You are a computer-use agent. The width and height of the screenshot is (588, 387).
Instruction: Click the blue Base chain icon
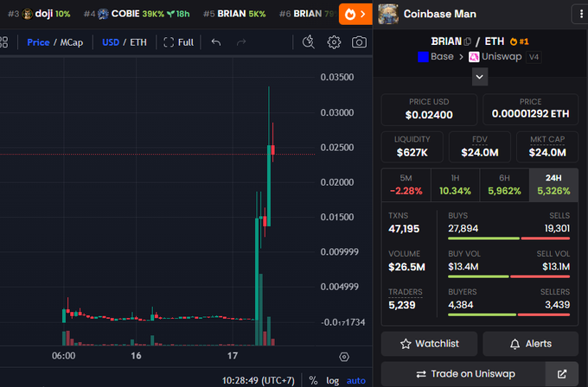(423, 57)
